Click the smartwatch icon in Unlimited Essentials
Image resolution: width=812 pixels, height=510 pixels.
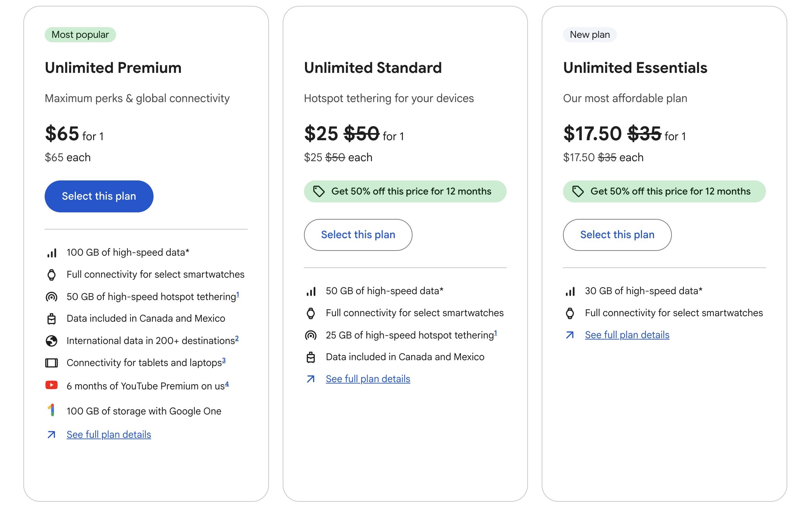[570, 313]
